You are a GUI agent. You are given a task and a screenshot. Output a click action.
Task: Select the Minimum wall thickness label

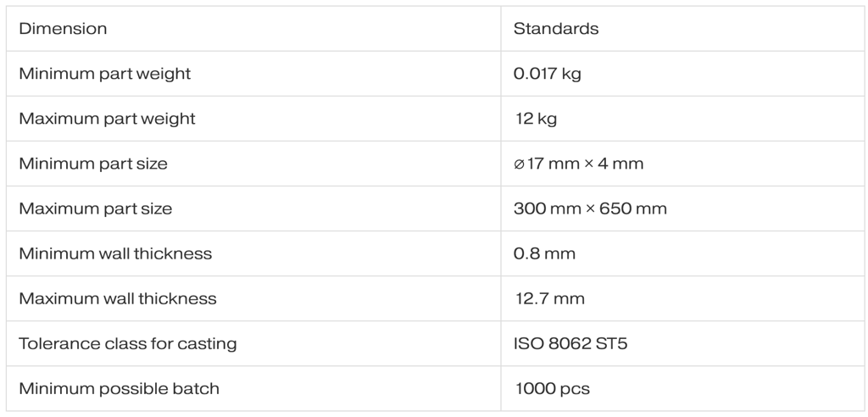tap(115, 253)
